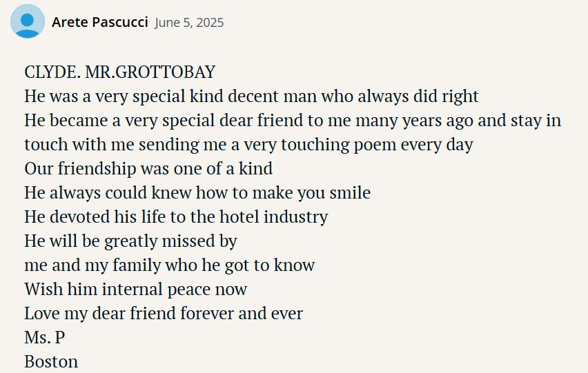Click the 'Ms. P' signature

pos(45,337)
